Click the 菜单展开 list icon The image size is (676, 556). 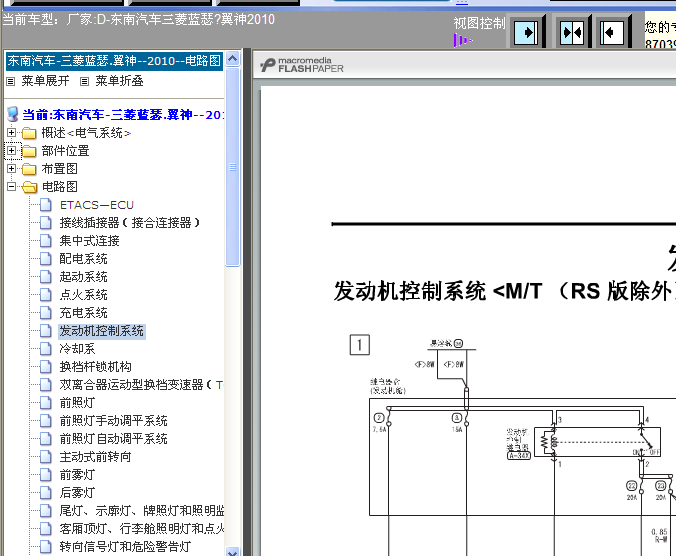click(x=11, y=81)
